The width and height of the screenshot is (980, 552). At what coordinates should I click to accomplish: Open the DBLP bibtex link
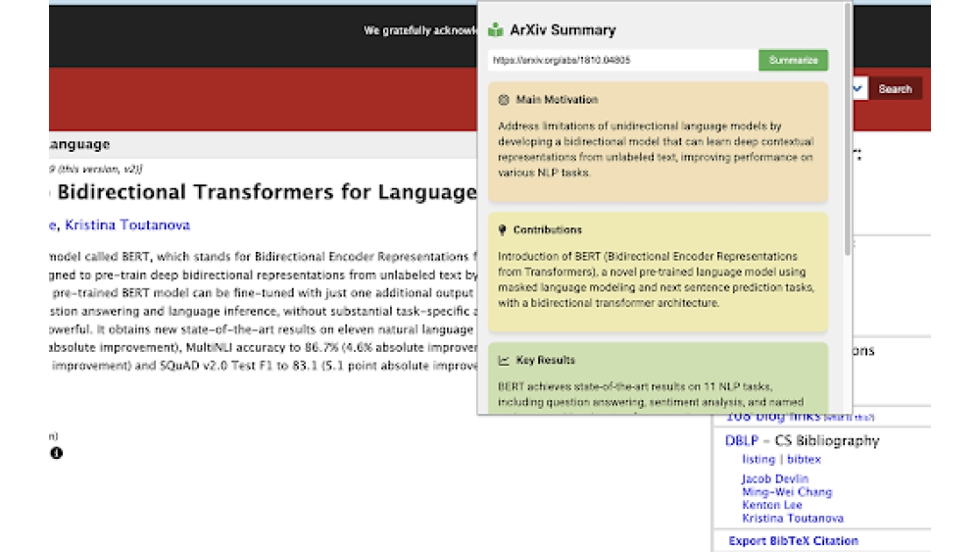(x=804, y=460)
